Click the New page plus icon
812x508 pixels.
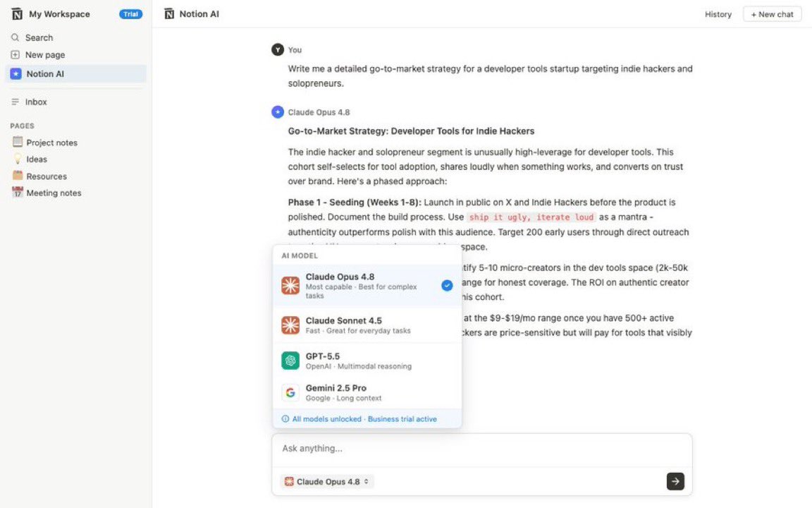tap(16, 54)
